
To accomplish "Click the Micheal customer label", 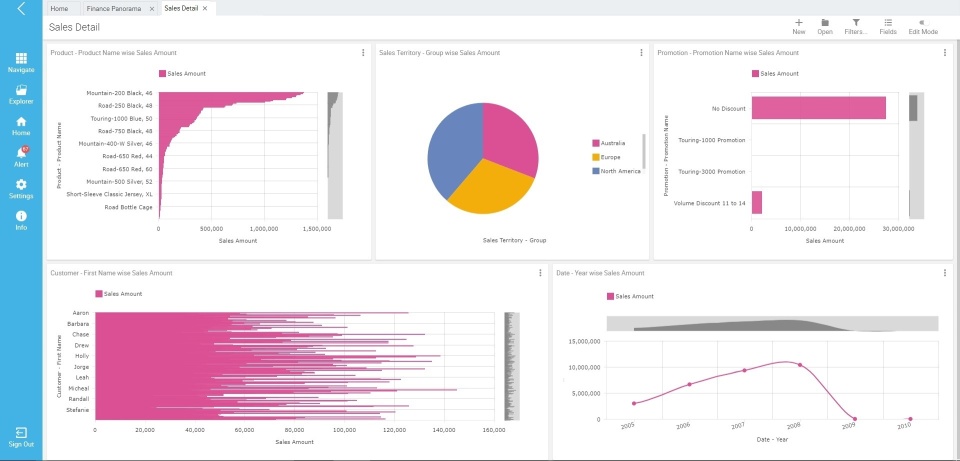I will (78, 388).
